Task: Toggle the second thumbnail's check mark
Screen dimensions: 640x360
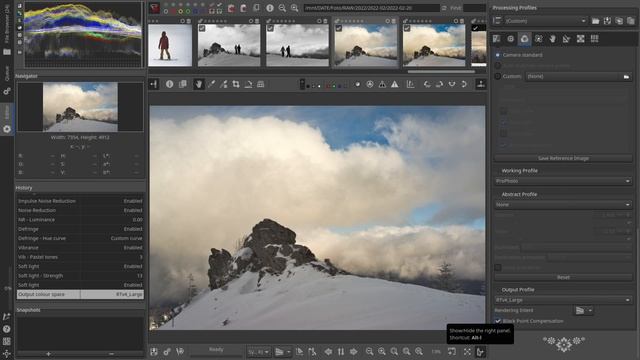Action: (x=202, y=28)
